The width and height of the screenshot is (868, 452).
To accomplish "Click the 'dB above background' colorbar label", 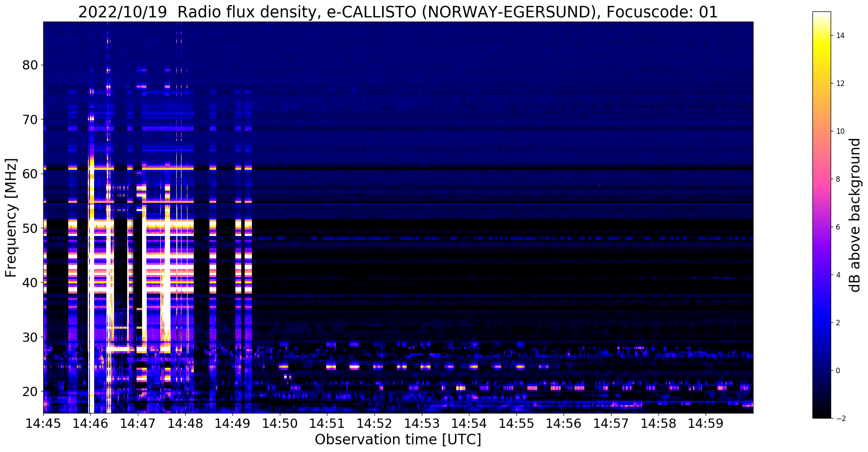I will coord(855,215).
